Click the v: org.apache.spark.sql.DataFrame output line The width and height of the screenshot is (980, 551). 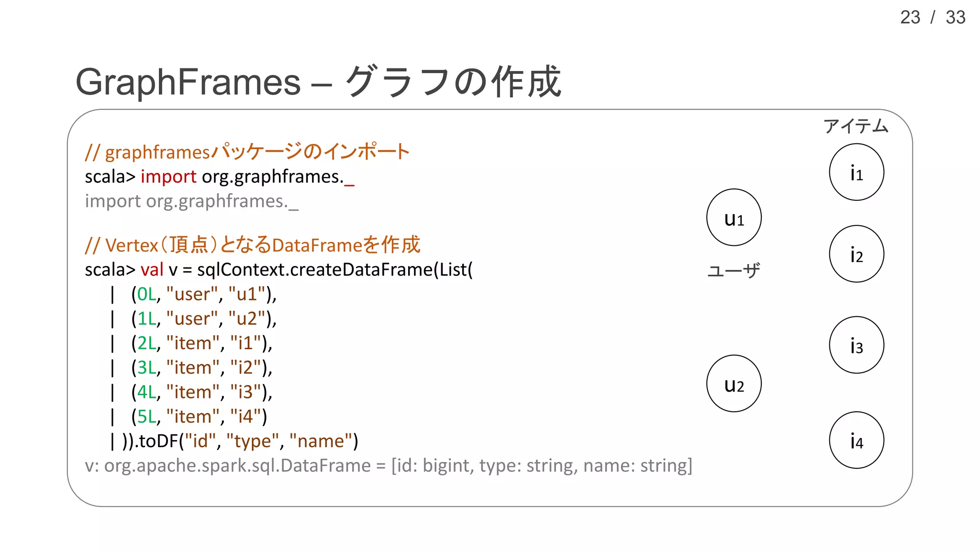click(389, 465)
